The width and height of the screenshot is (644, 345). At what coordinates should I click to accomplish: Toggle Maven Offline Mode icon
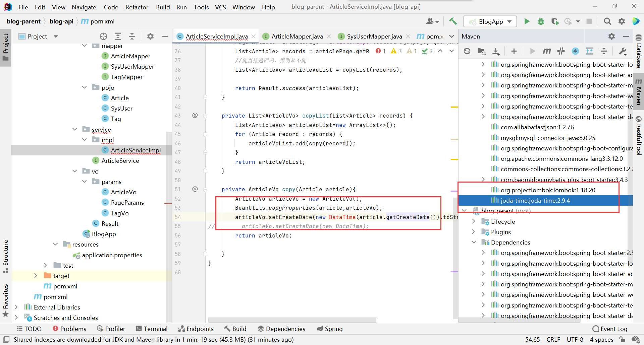click(x=561, y=51)
